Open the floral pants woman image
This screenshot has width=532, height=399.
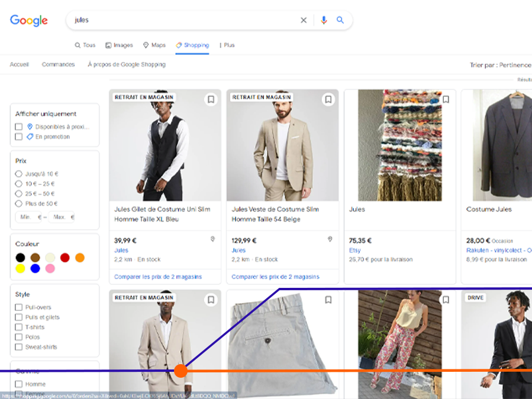click(x=400, y=345)
